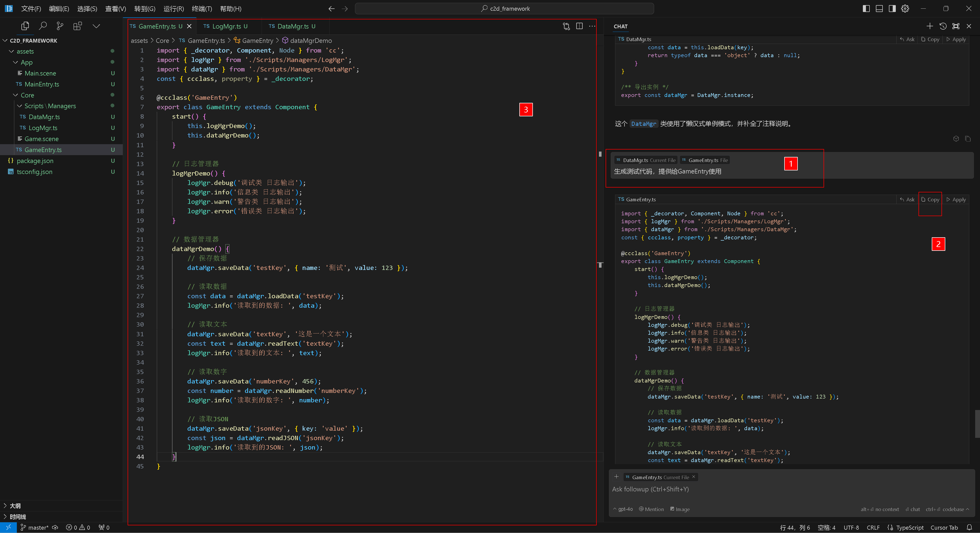
Task: Click the navigate back arrow
Action: [x=331, y=8]
